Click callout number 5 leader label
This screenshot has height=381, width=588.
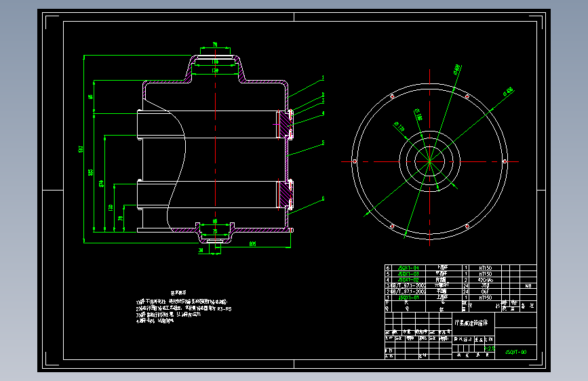[323, 143]
